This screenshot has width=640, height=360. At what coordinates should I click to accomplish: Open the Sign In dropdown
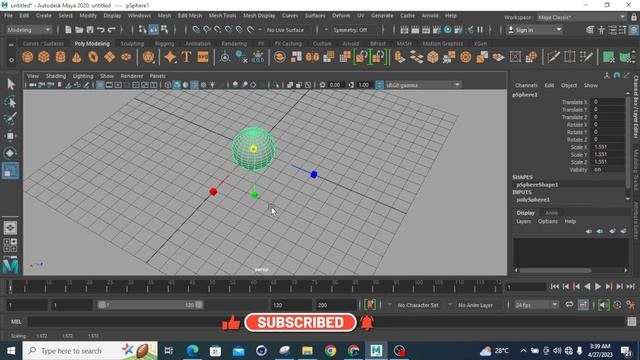pyautogui.click(x=534, y=30)
